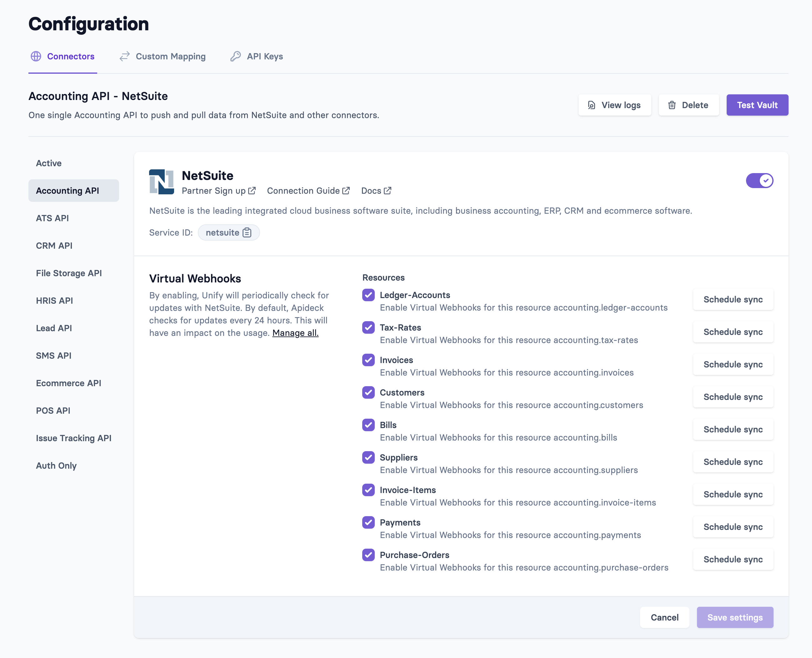Image resolution: width=812 pixels, height=658 pixels.
Task: Click the Configuration page title
Action: click(x=89, y=24)
